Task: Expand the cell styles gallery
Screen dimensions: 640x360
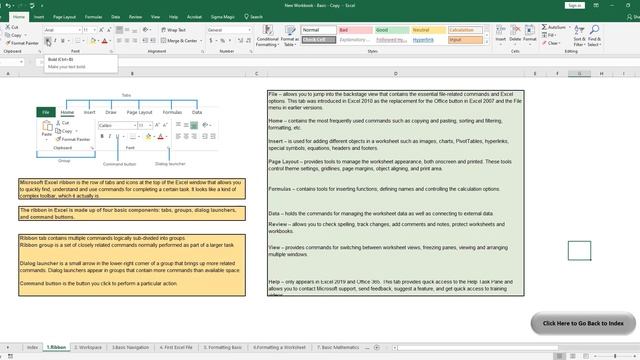Action: pos(486,42)
